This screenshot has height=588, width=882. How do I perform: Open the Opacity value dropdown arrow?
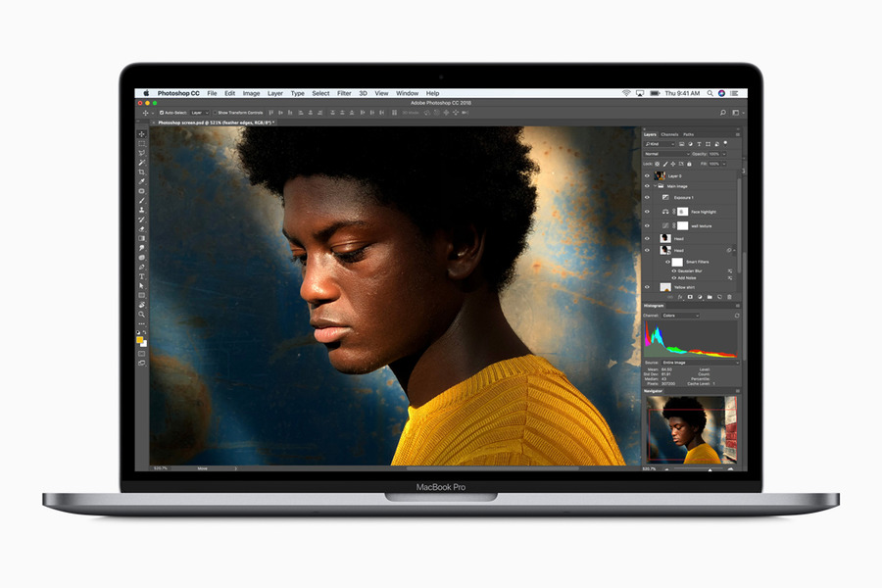pyautogui.click(x=724, y=154)
